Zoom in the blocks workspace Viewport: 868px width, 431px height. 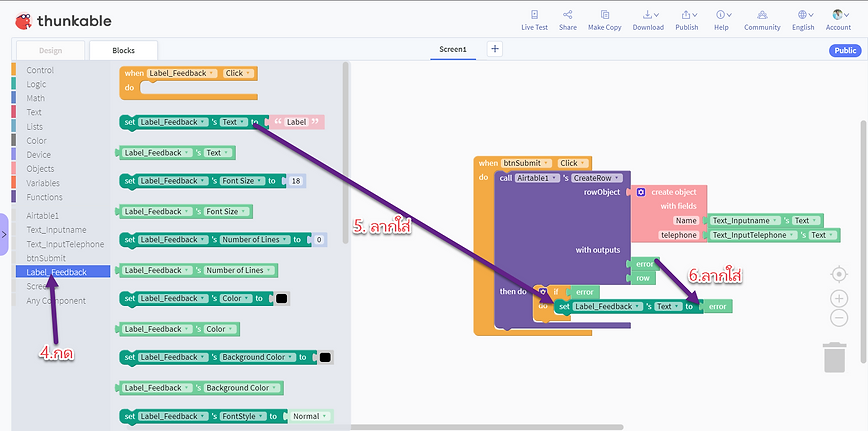(x=839, y=299)
